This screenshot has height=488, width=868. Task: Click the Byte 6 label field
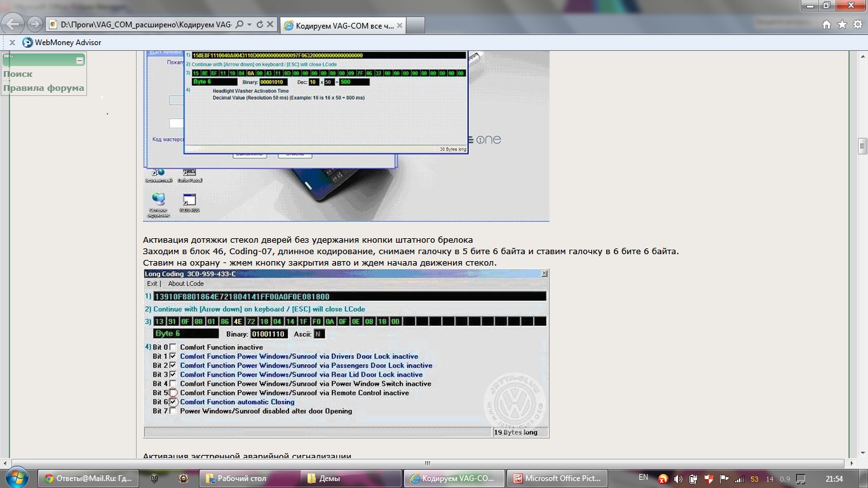[186, 334]
